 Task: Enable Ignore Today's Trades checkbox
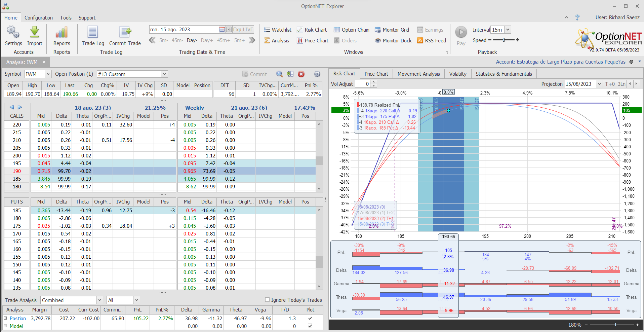[x=268, y=300]
